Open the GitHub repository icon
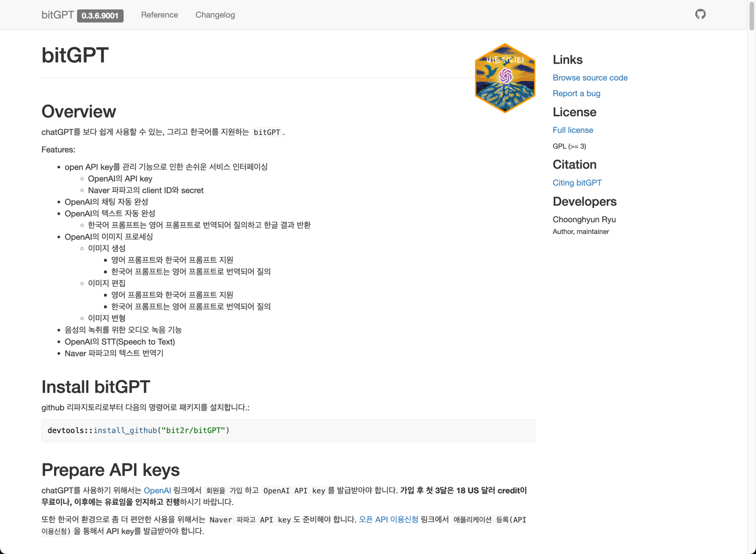 [x=700, y=15]
